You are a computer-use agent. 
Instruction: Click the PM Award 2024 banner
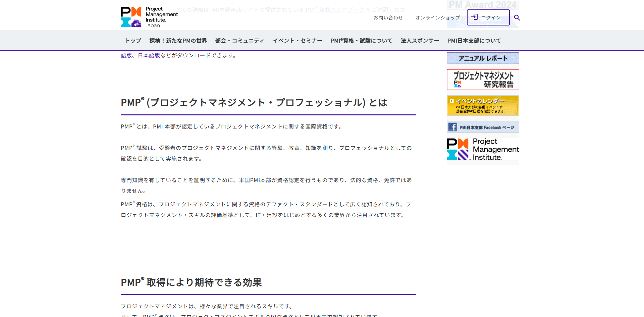point(483,5)
